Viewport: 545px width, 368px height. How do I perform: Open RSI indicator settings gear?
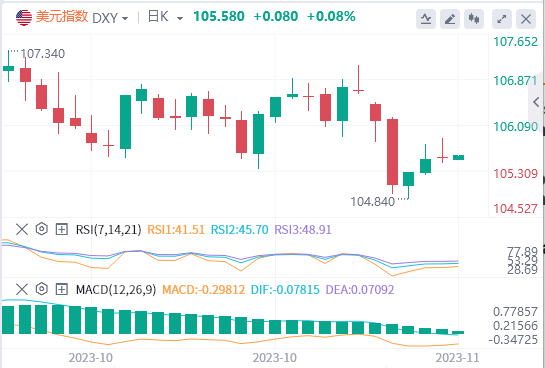point(42,229)
